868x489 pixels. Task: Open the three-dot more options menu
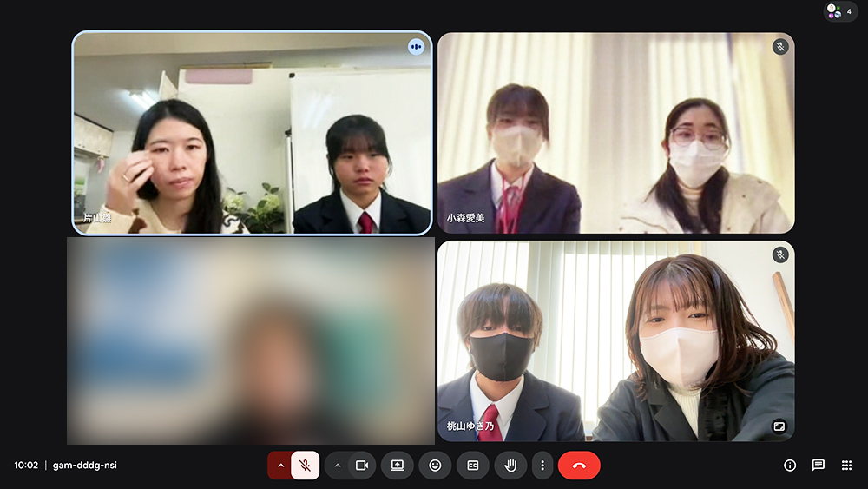(542, 466)
